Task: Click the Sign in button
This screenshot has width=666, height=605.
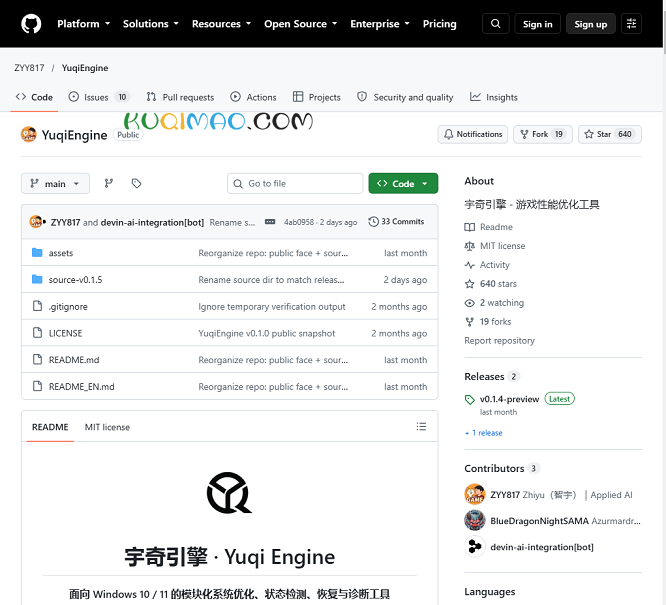Action: [x=537, y=24]
